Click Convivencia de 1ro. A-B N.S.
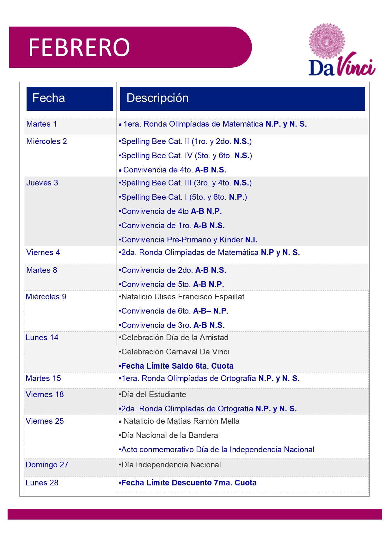 [x=172, y=226]
